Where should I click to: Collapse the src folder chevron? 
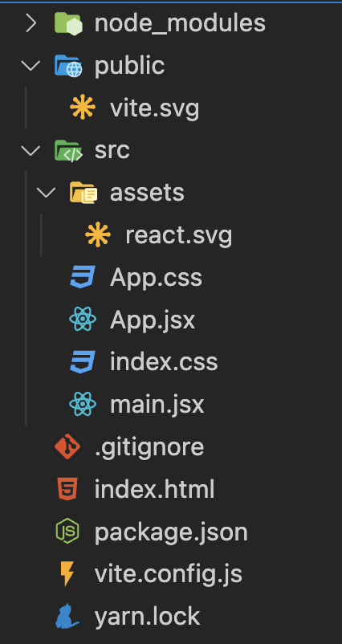[31, 151]
